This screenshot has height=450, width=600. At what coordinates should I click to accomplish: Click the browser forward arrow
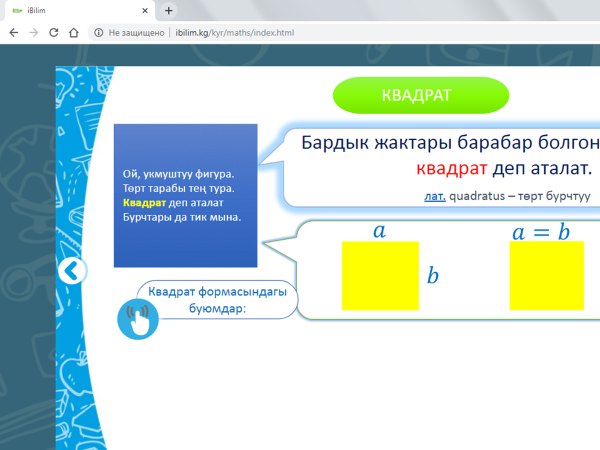point(34,33)
